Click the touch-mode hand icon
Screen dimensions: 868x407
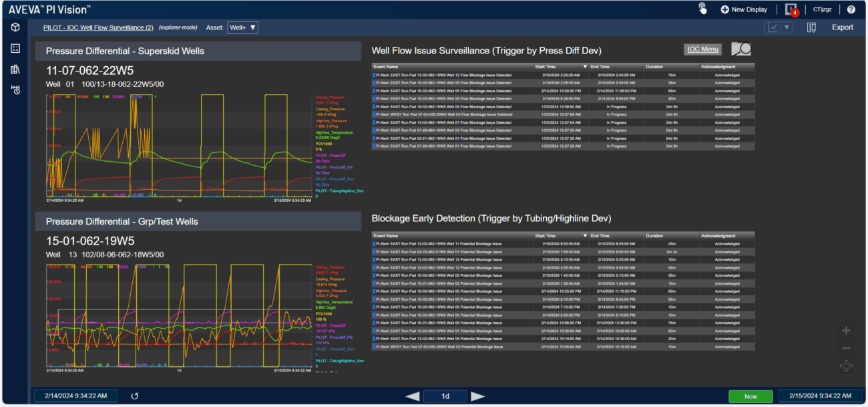pyautogui.click(x=702, y=9)
